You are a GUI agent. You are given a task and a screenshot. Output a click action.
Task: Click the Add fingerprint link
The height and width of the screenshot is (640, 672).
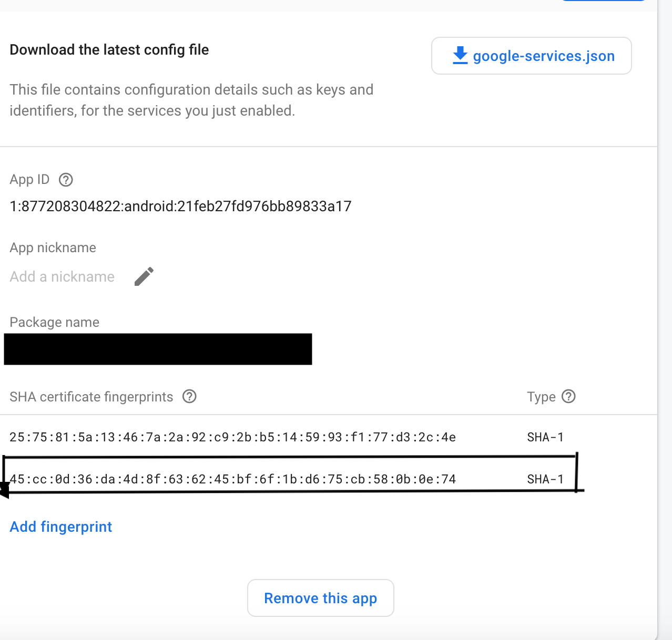(60, 527)
